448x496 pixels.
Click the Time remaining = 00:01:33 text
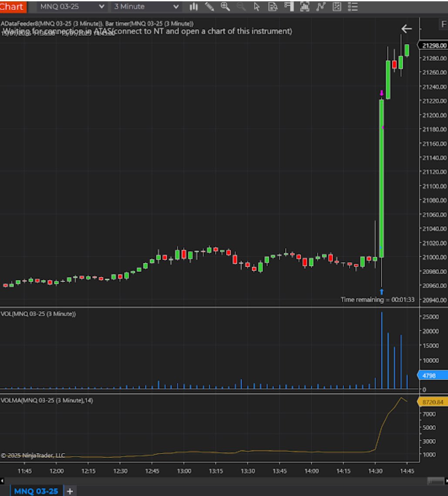click(x=377, y=299)
